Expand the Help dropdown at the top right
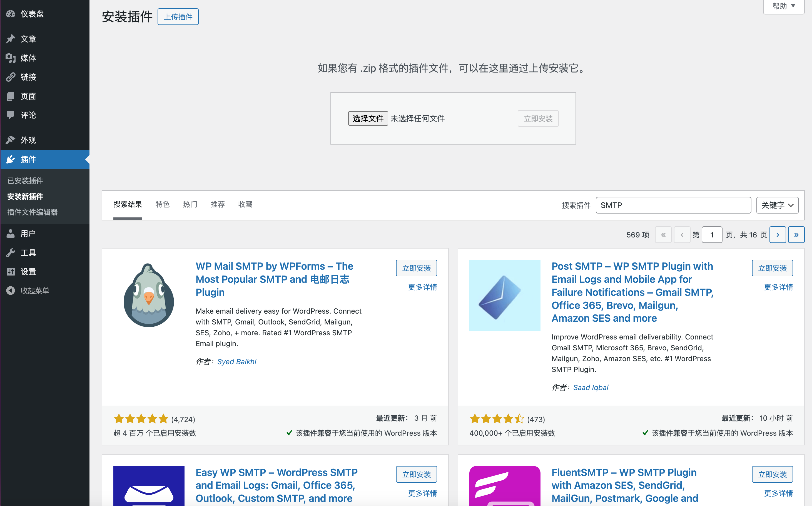The width and height of the screenshot is (812, 506). 783,6
